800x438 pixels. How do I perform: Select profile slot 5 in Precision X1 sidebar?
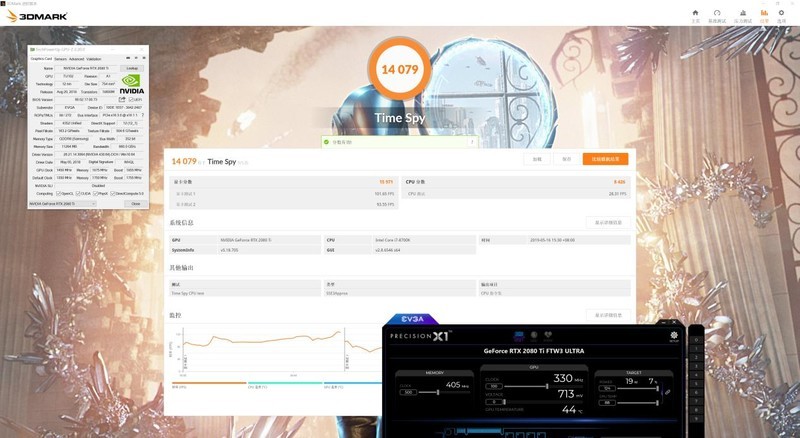tap(696, 384)
